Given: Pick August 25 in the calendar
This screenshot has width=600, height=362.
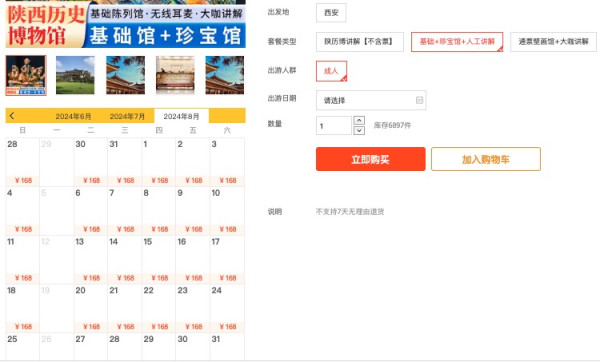Looking at the screenshot, I should (x=23, y=347).
